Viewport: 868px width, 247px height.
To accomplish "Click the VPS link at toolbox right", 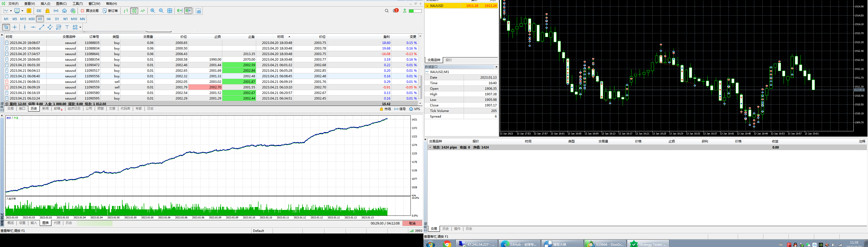I will pos(415,109).
